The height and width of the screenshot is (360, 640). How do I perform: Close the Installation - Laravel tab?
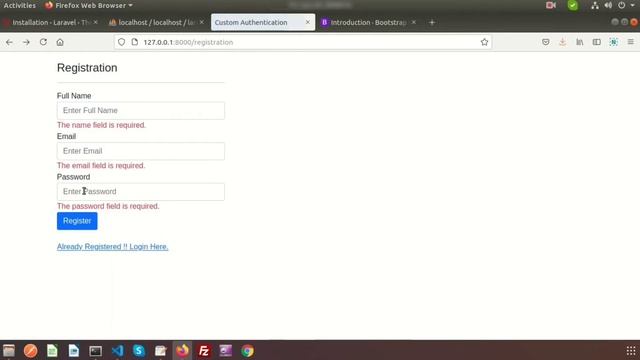[x=96, y=22]
